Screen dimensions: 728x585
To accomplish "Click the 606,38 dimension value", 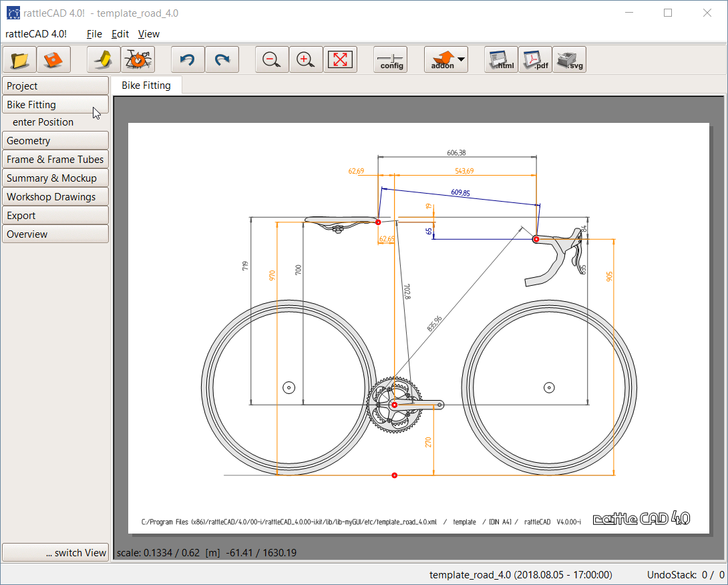I will coord(456,153).
